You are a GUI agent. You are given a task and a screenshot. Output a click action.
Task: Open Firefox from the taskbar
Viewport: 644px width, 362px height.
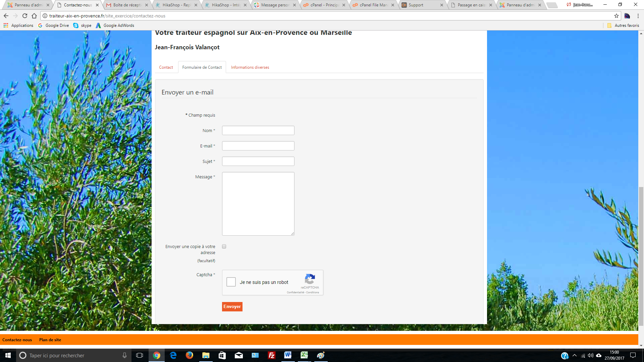pos(189,355)
